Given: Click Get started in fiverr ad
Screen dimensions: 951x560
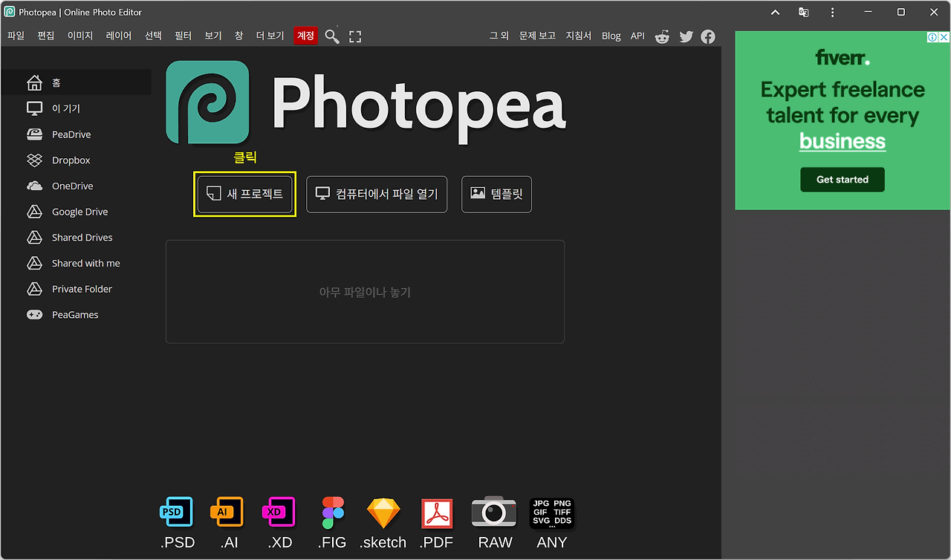Looking at the screenshot, I should (x=843, y=180).
